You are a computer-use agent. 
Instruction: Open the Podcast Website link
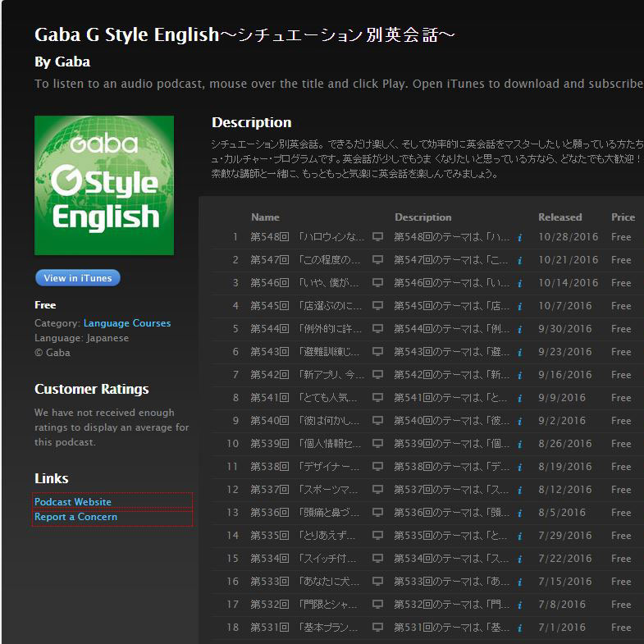click(73, 502)
